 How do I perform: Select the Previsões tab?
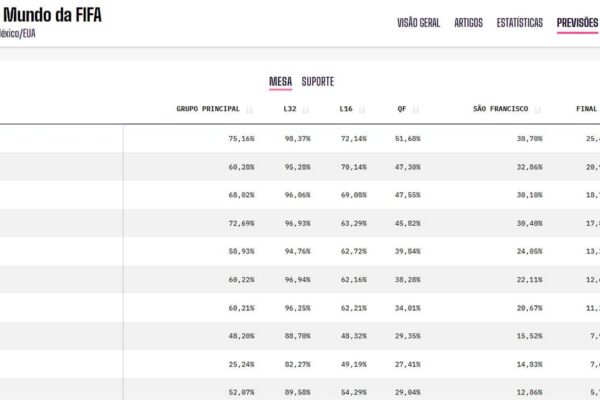click(577, 23)
